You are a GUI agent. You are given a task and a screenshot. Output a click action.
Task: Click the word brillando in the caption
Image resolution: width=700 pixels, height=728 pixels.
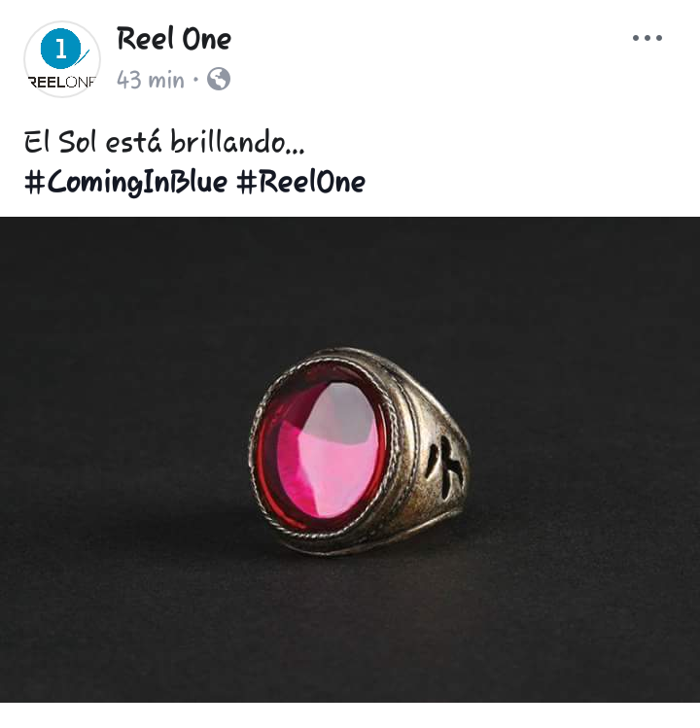click(x=237, y=141)
